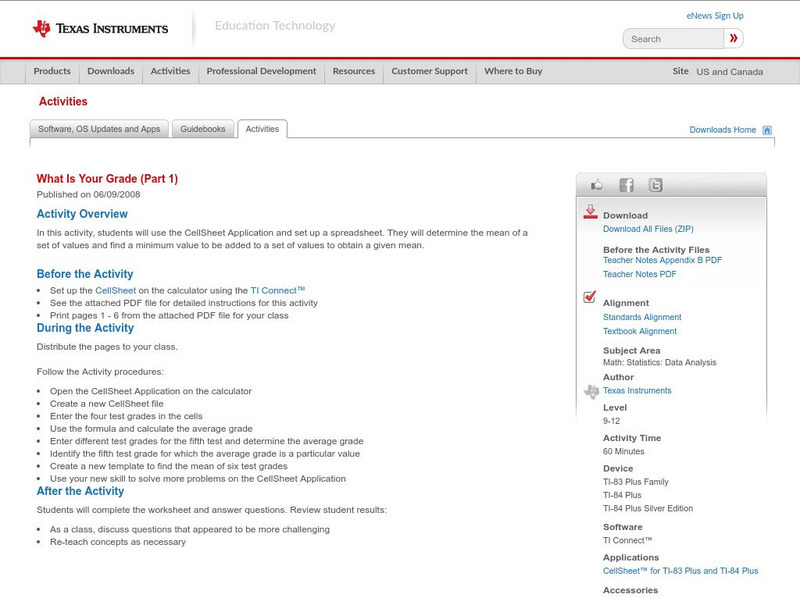The image size is (800, 598).
Task: Click the During the Activity heading
Action: [85, 328]
